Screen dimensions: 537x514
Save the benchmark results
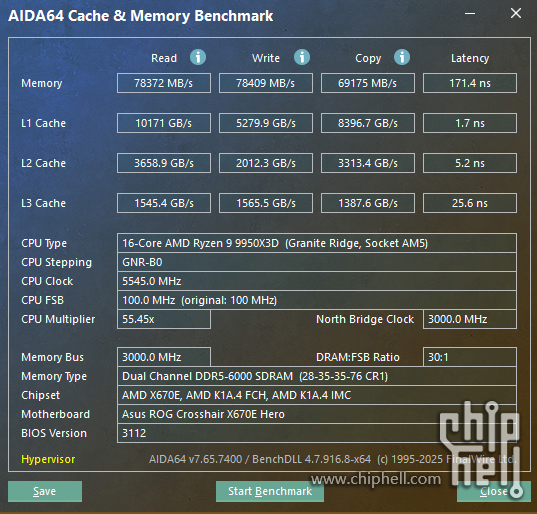coord(45,491)
